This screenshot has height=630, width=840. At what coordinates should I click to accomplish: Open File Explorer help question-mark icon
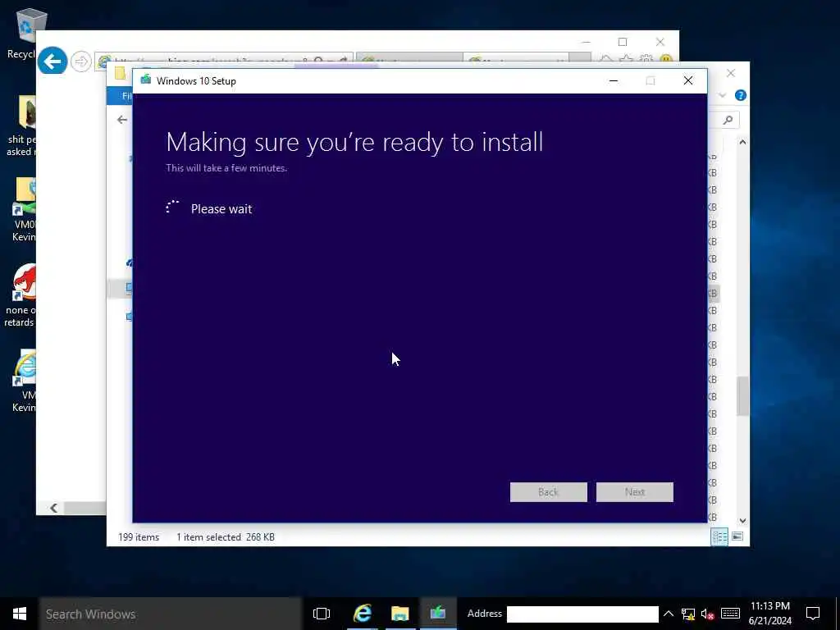point(741,95)
